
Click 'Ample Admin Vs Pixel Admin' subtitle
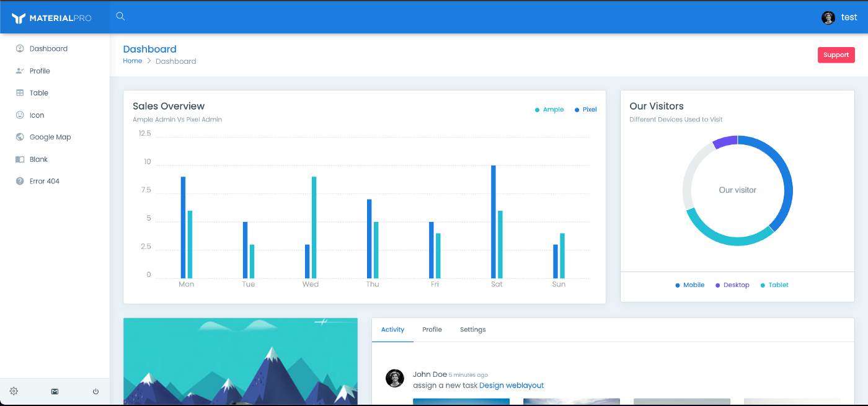pos(177,120)
